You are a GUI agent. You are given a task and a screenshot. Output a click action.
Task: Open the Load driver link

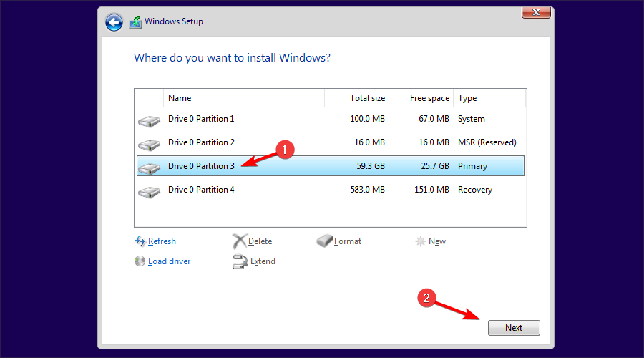[x=170, y=261]
